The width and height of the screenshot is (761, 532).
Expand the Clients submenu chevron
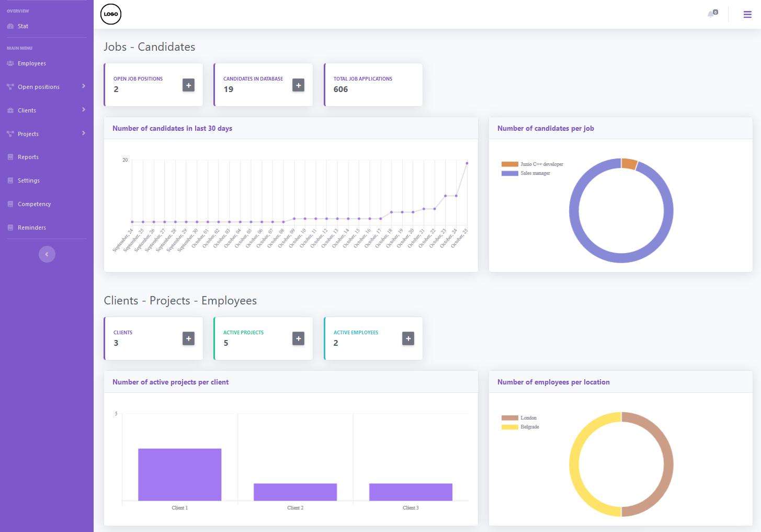coord(84,110)
